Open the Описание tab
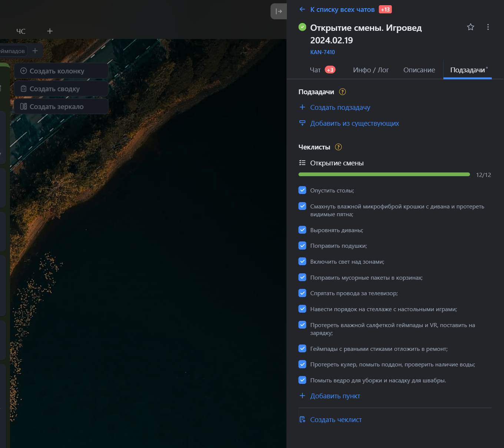 (419, 70)
